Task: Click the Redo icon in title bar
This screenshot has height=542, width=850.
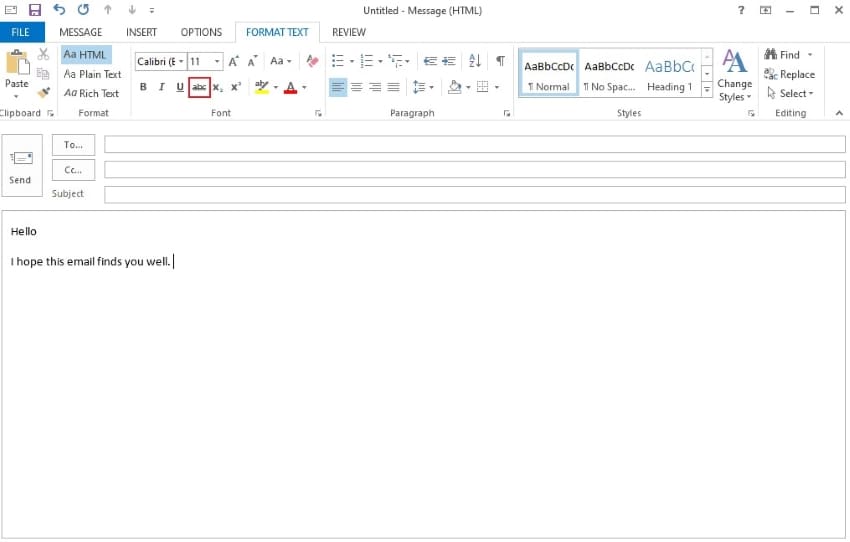Action: click(x=83, y=10)
